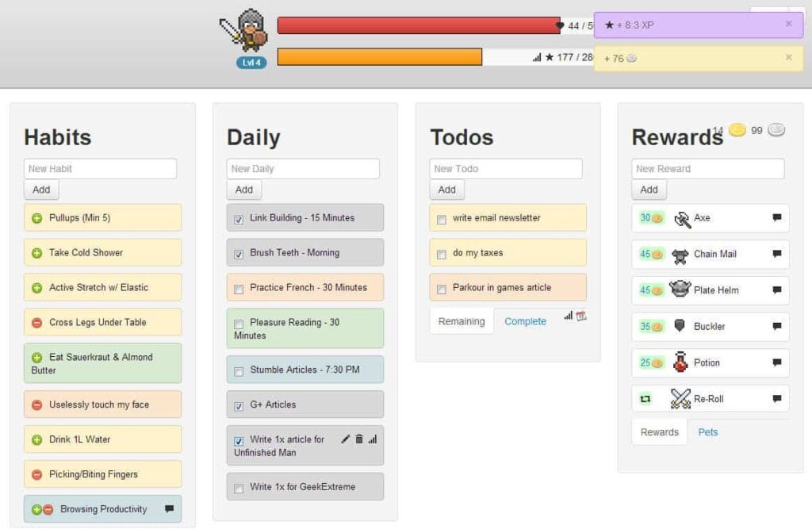Click the gold coin icon near Rewards
The width and height of the screenshot is (812, 529).
coord(737,130)
